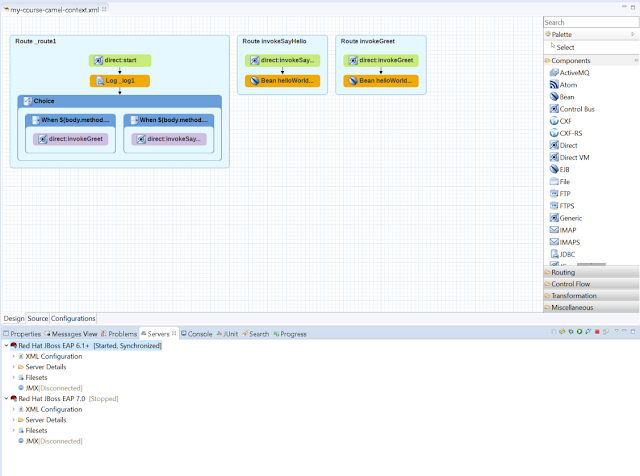Click the ActiveMQ component icon
The image size is (640, 476).
pos(554,73)
